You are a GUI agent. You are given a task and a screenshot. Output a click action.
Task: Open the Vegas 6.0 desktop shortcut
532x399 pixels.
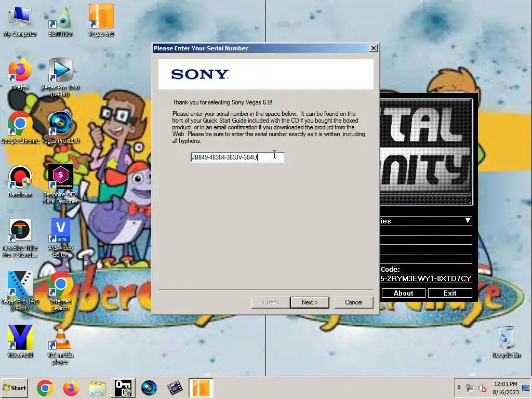(x=101, y=20)
